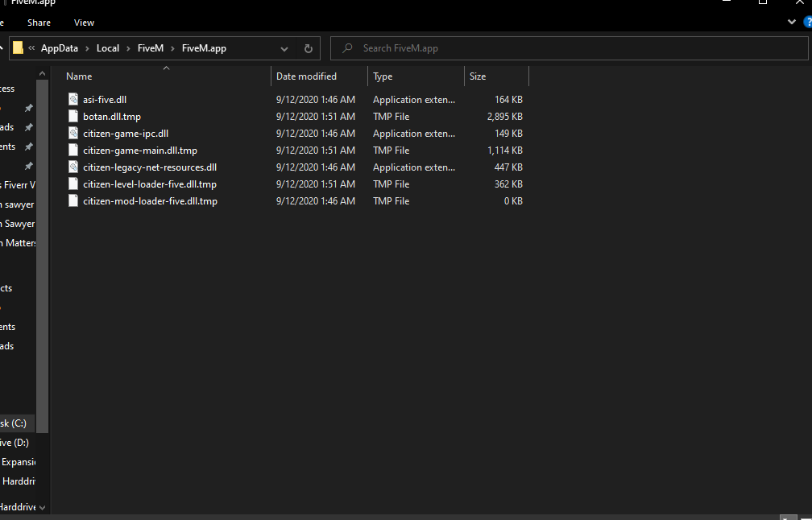The width and height of the screenshot is (812, 520).
Task: Click the navigation pane scroll up arrow
Action: tap(43, 73)
